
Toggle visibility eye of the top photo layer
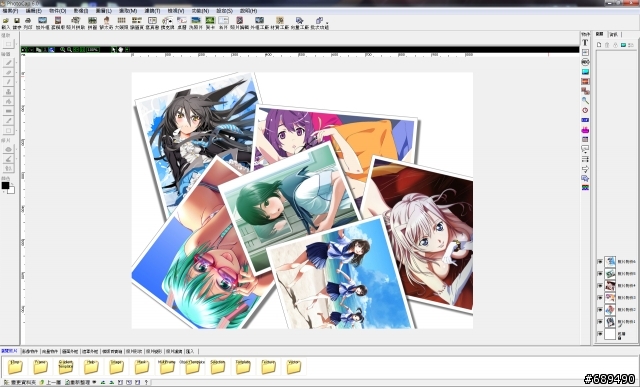click(x=600, y=262)
